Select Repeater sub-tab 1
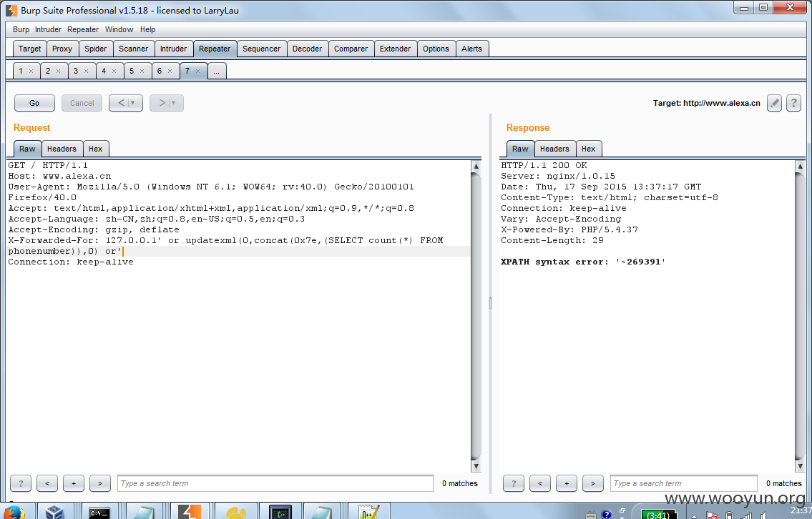Screen dimensions: 812x519 [x=21, y=71]
